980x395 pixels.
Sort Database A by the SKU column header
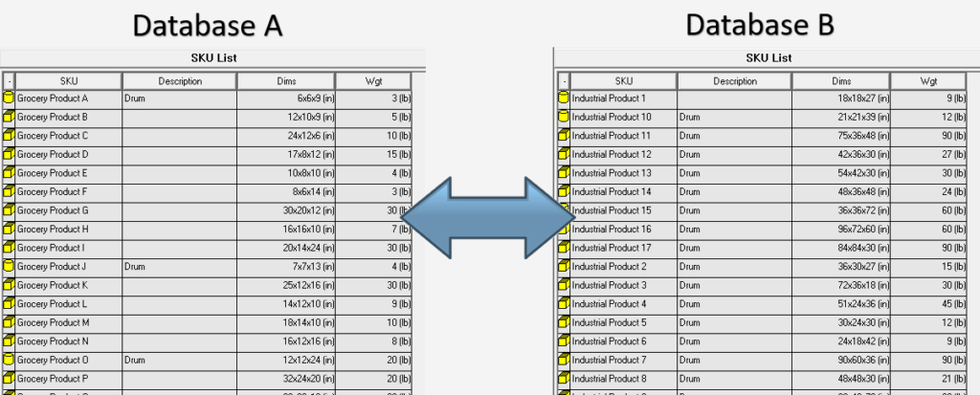pyautogui.click(x=68, y=81)
